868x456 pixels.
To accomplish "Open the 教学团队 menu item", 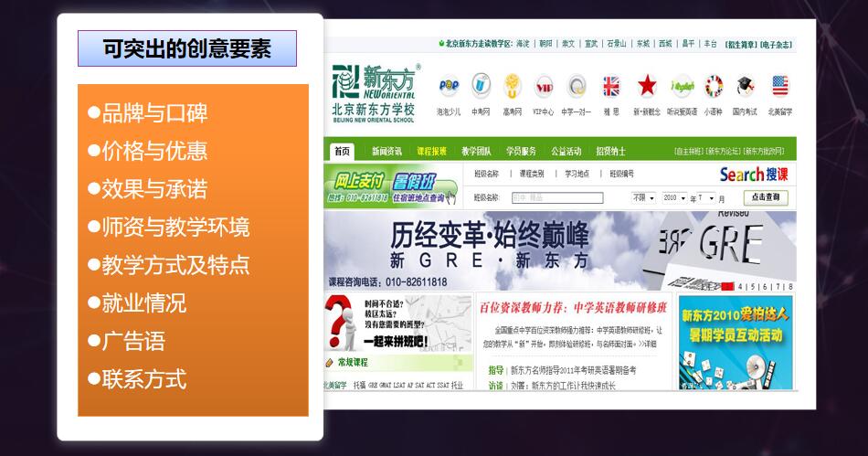I will point(476,151).
